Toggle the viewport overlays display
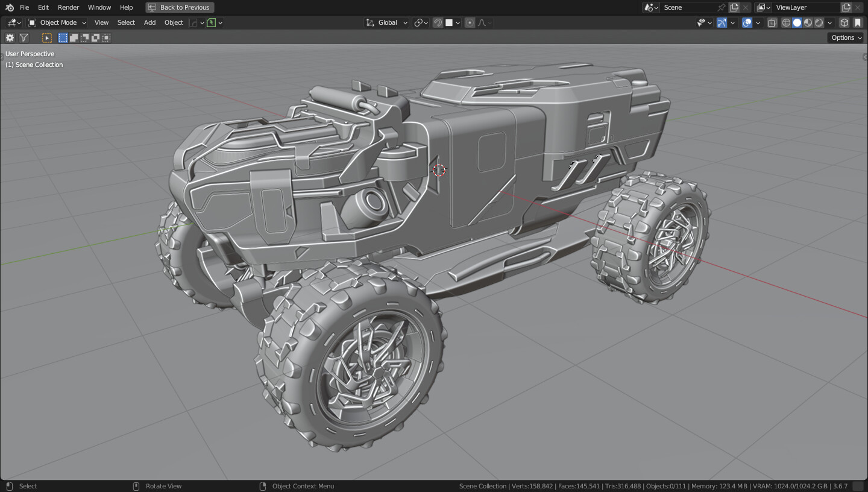This screenshot has height=492, width=868. click(x=747, y=22)
